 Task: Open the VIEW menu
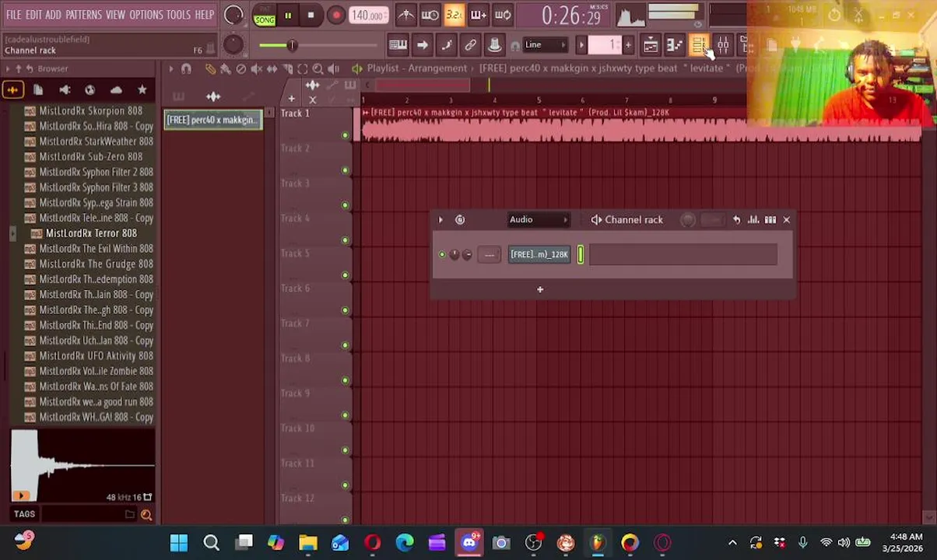[115, 15]
